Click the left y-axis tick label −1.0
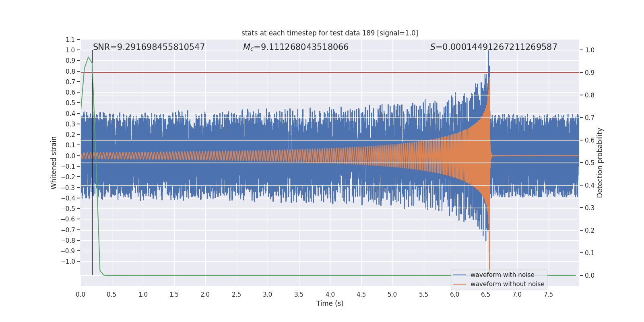This screenshot has height=322, width=644. tap(68, 261)
